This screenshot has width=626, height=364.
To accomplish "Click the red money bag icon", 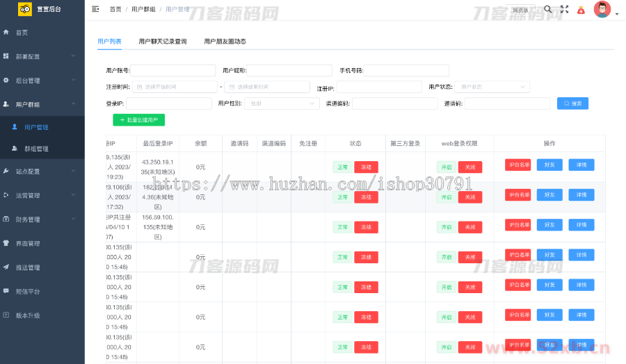I will (581, 10).
